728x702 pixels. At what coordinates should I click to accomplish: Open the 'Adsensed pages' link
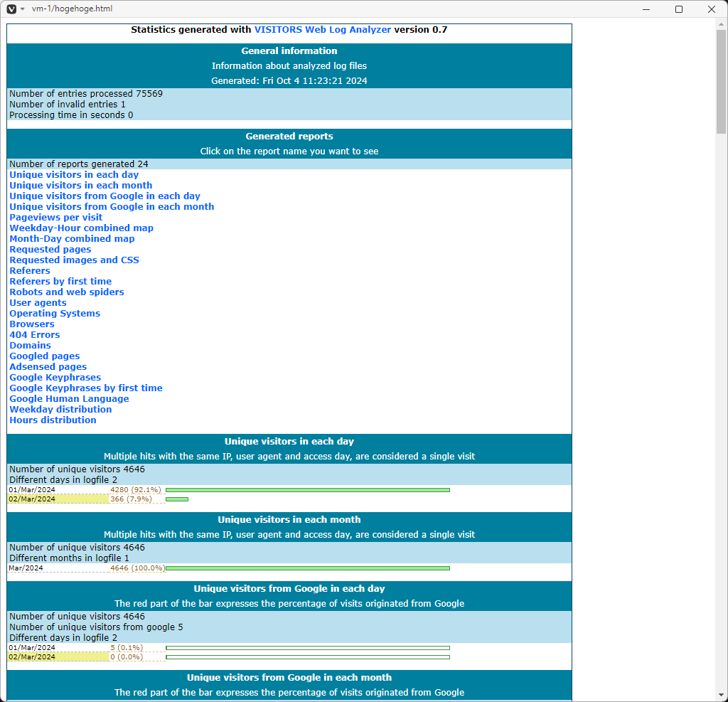click(48, 367)
